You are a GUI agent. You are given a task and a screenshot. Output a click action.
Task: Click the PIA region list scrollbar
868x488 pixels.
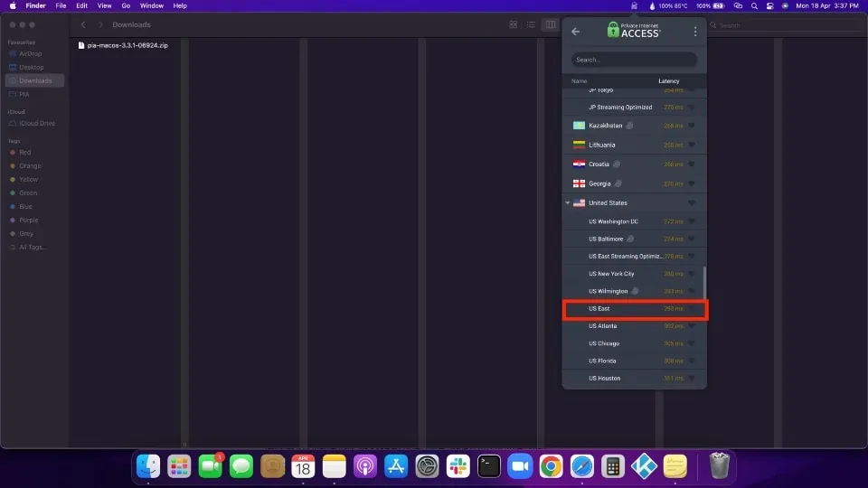click(x=704, y=283)
